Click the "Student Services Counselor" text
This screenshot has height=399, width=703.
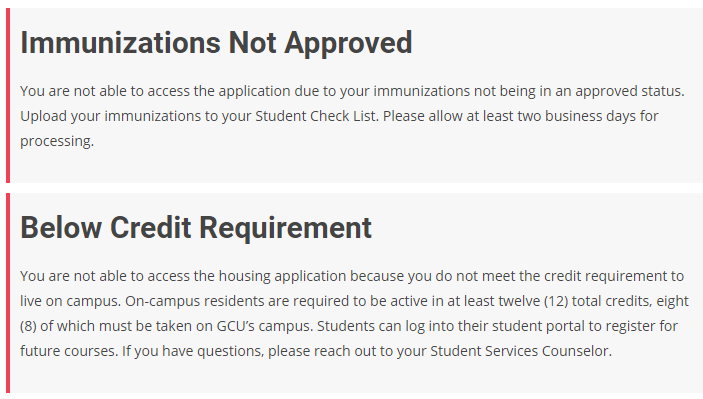(x=521, y=351)
